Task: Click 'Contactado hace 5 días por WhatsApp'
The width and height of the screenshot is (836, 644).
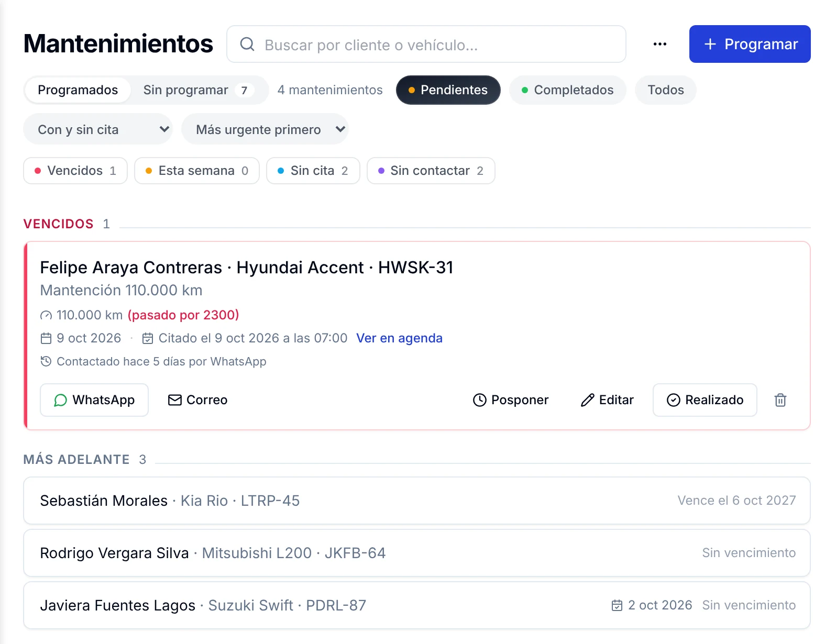Action: pyautogui.click(x=161, y=361)
